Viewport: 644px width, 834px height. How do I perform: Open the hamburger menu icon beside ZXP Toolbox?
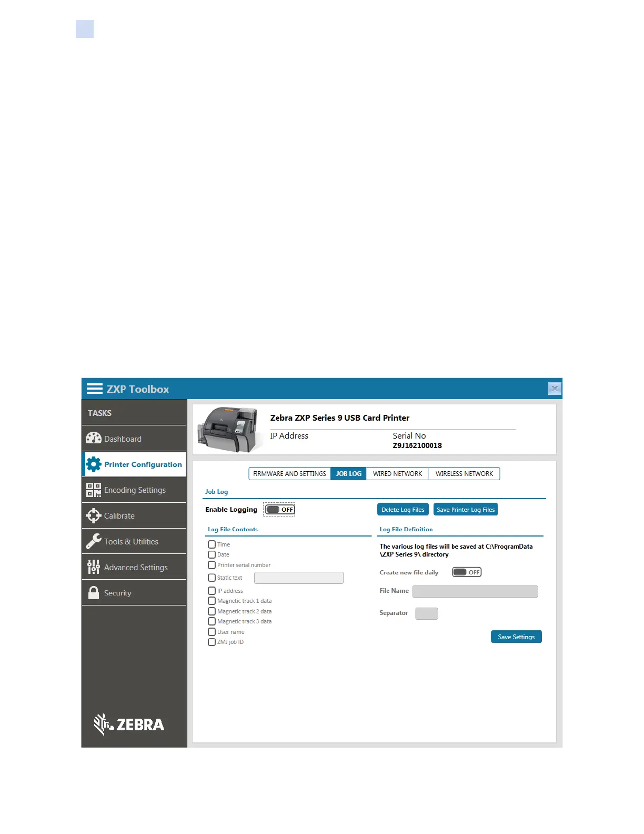click(94, 389)
